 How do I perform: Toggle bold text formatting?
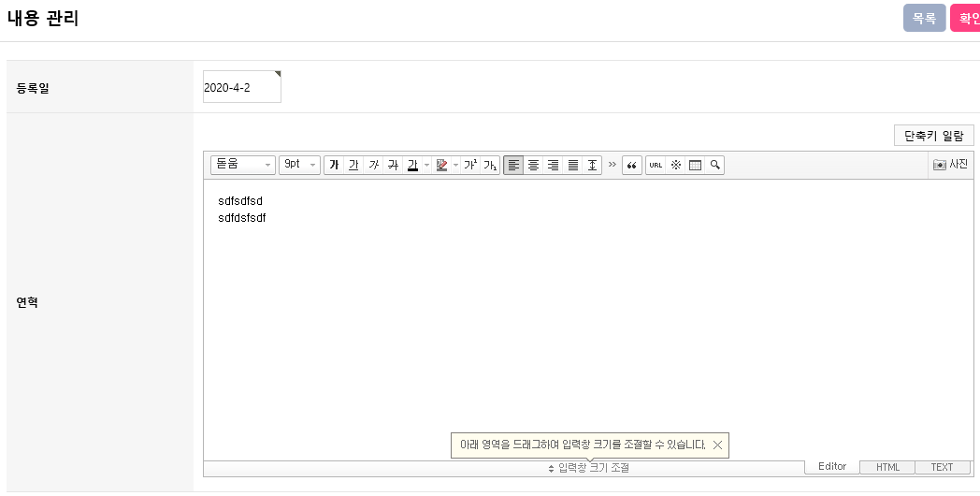pos(334,165)
